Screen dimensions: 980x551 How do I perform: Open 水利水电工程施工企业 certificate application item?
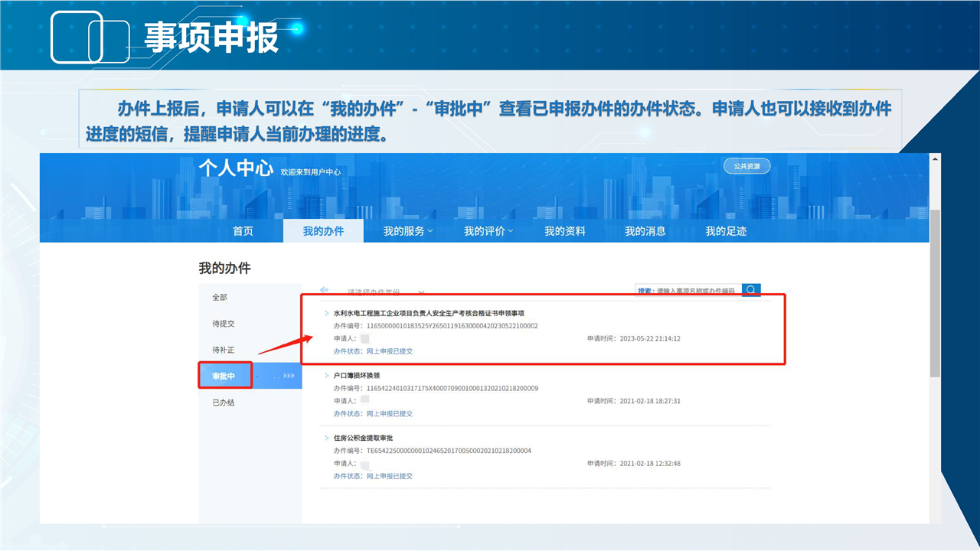[x=429, y=313]
